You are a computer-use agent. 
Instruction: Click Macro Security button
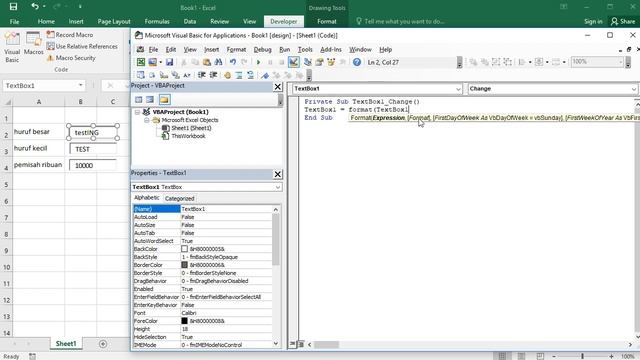71,58
